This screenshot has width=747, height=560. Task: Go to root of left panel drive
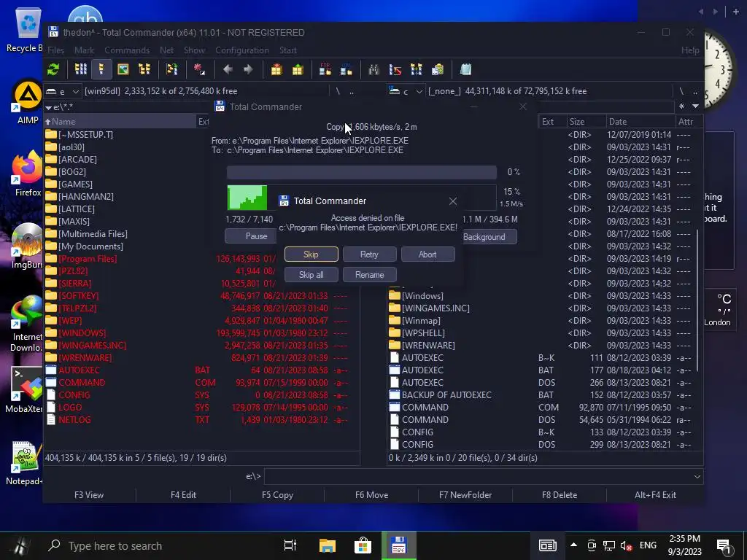click(x=338, y=91)
